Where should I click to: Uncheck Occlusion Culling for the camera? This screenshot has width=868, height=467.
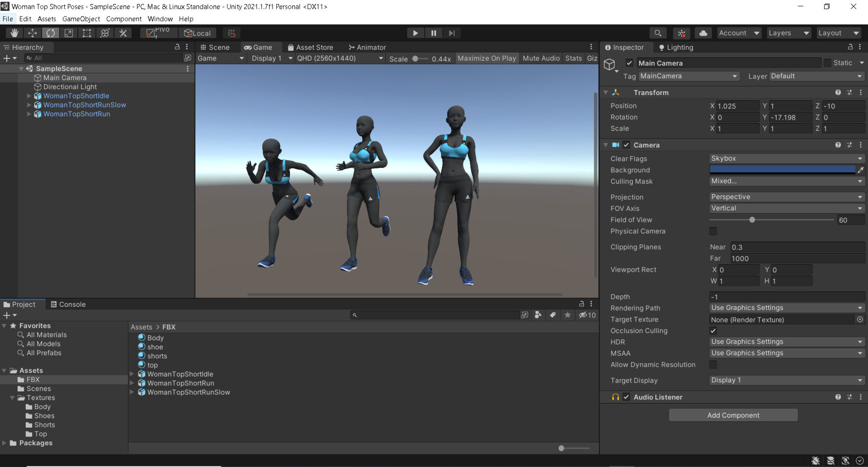tap(713, 330)
